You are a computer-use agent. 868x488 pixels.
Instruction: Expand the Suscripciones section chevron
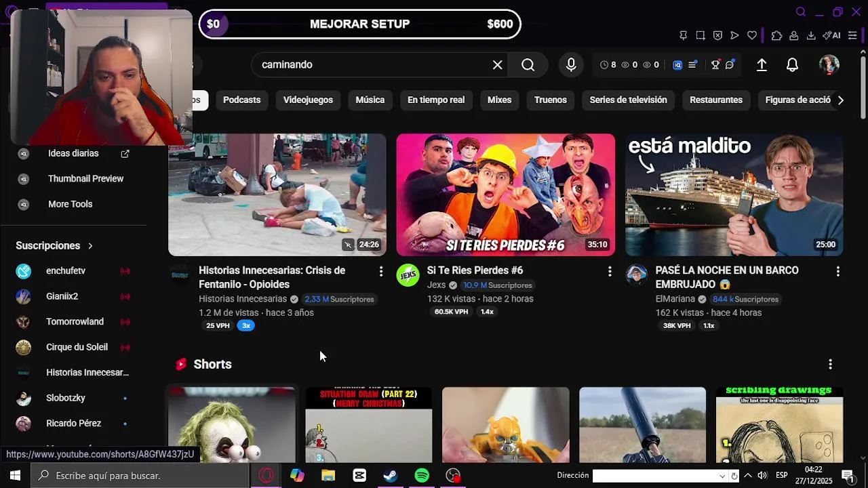coord(90,246)
